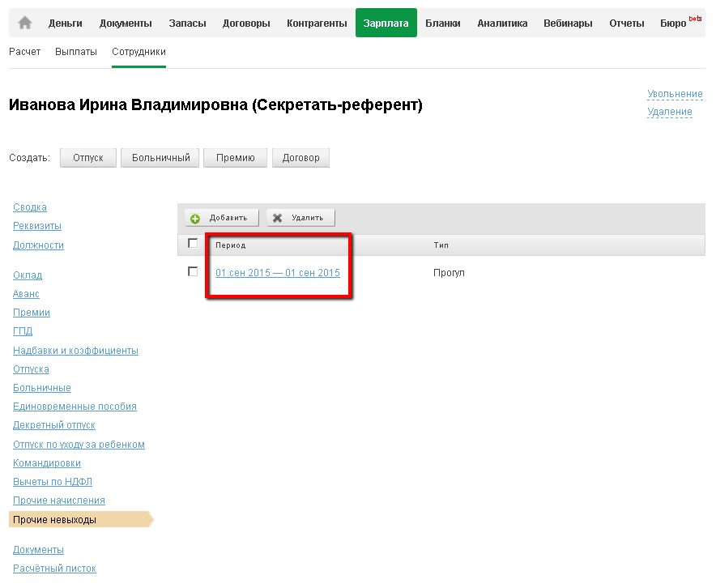Image resolution: width=716 pixels, height=588 pixels.
Task: Click the Увольнение link
Action: click(x=675, y=94)
